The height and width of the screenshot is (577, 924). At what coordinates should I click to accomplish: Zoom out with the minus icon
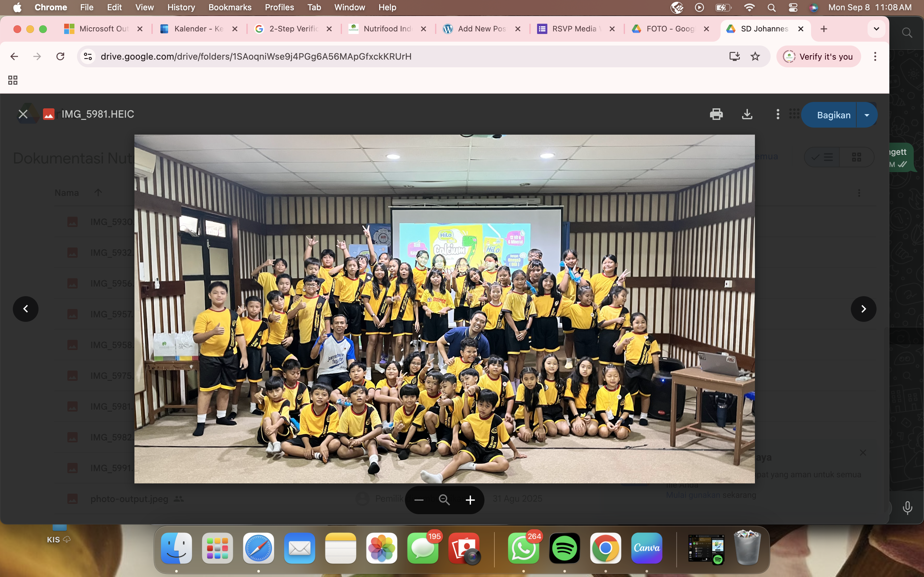point(419,499)
